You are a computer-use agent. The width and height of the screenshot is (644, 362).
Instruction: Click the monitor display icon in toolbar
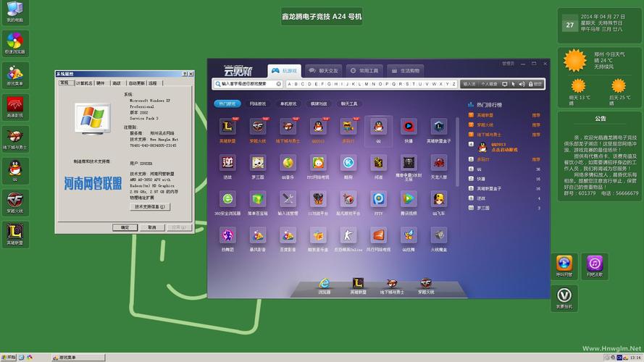(505, 84)
